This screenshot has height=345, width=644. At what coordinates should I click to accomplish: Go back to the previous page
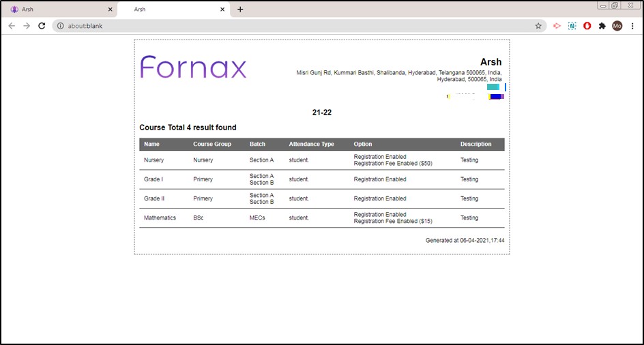pos(12,26)
